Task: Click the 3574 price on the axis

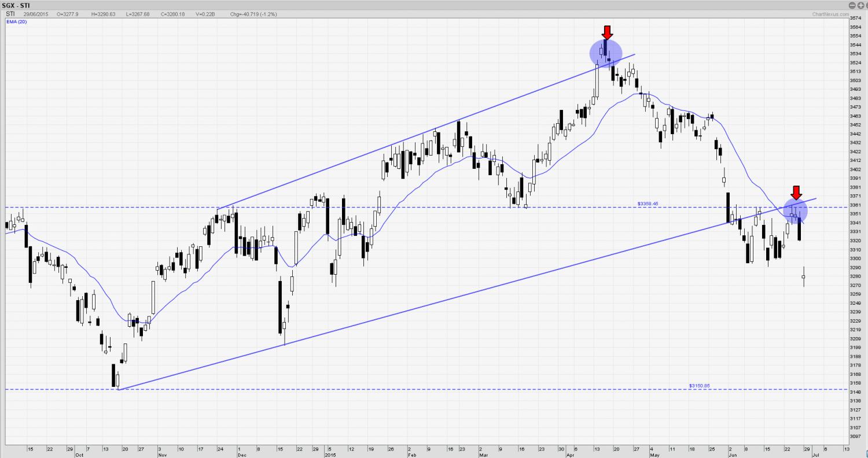Action: coord(854,18)
